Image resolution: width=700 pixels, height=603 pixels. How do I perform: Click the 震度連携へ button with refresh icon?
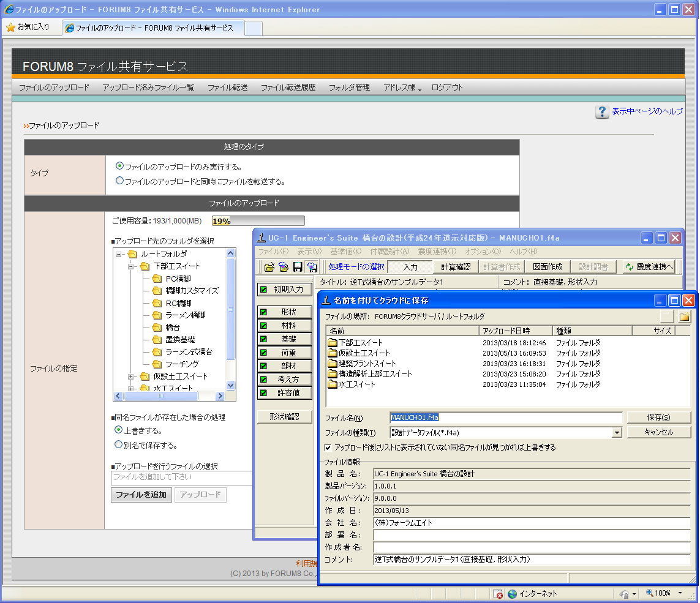coord(649,267)
